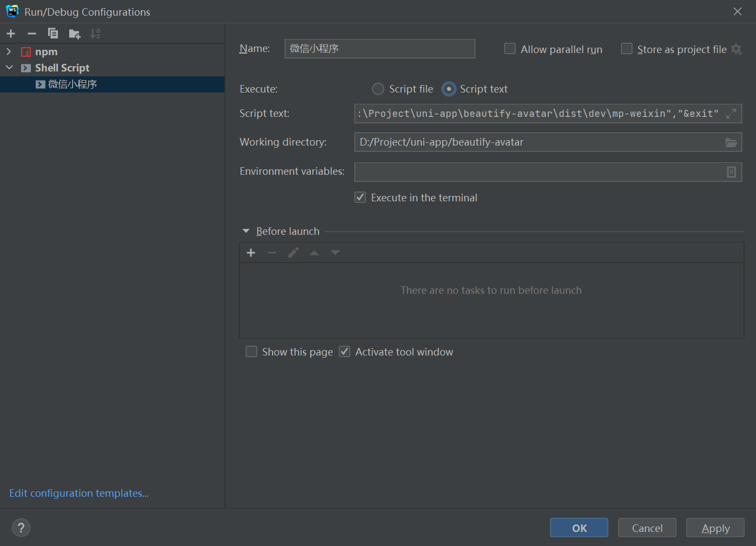Viewport: 756px width, 546px height.
Task: Expand the npm tree node
Action: (x=9, y=51)
